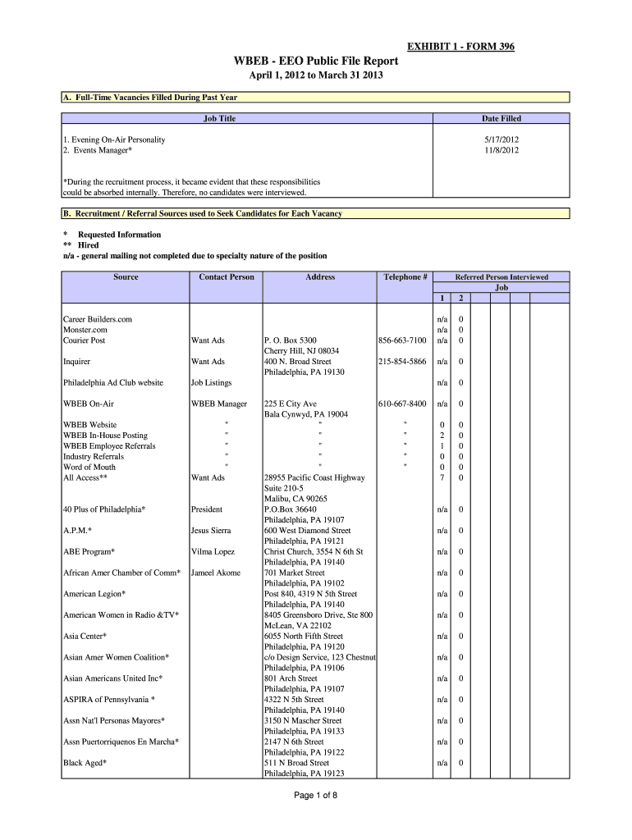Click the WBEB - EEO Public File Report title

(316, 62)
